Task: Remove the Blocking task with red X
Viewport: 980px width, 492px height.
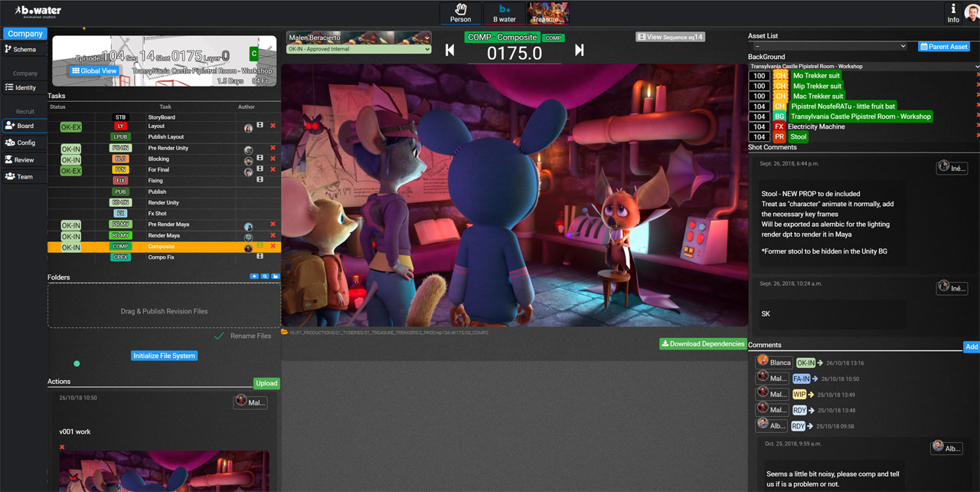Action: tap(273, 159)
